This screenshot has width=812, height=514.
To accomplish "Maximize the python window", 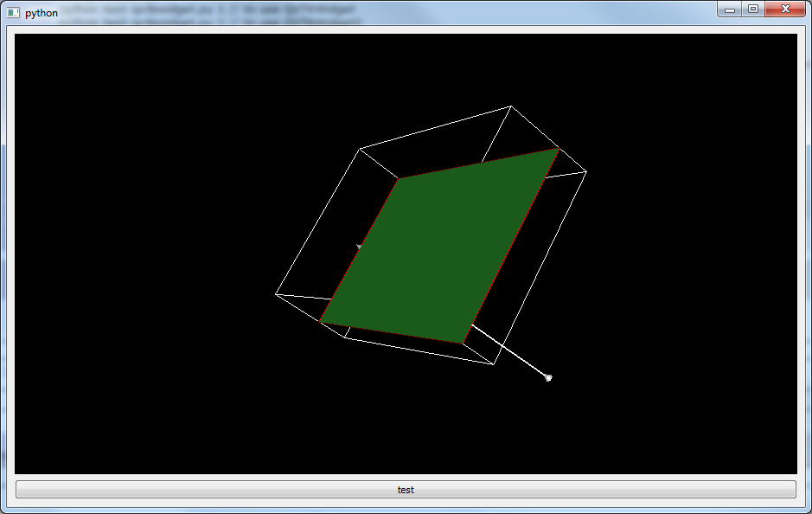I will 752,10.
